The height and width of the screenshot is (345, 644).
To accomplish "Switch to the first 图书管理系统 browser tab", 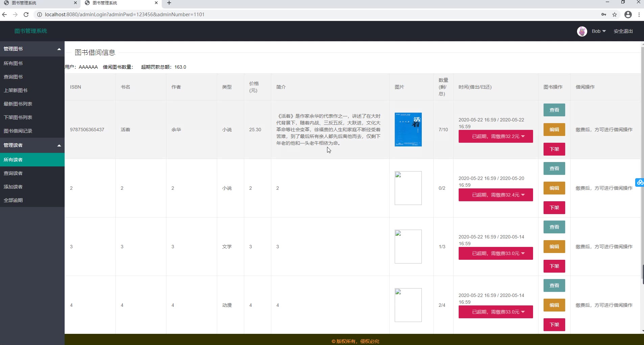I will tap(40, 3).
